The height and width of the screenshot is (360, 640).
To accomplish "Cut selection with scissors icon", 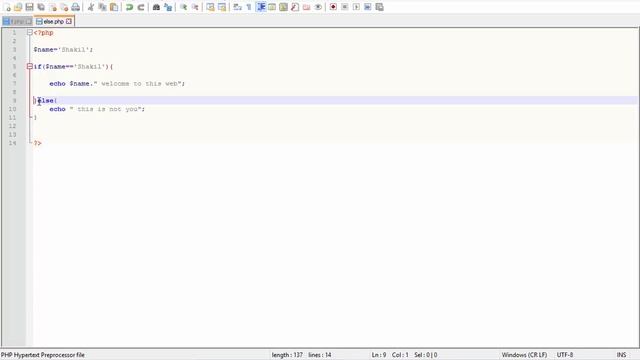I will point(91,7).
